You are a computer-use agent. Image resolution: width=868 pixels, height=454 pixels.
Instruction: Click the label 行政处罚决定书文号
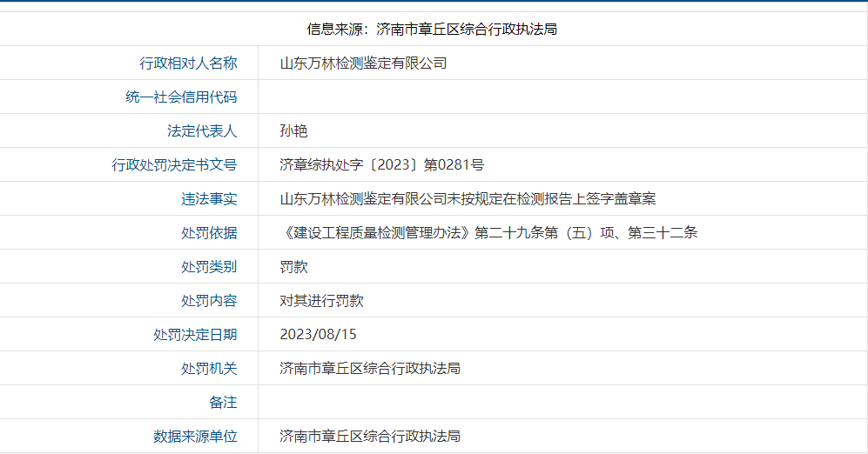174,164
